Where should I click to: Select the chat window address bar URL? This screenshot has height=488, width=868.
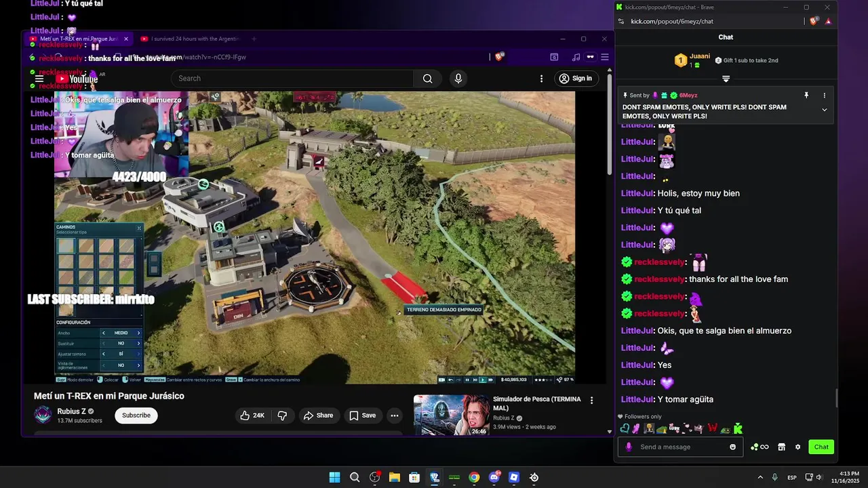pos(672,21)
